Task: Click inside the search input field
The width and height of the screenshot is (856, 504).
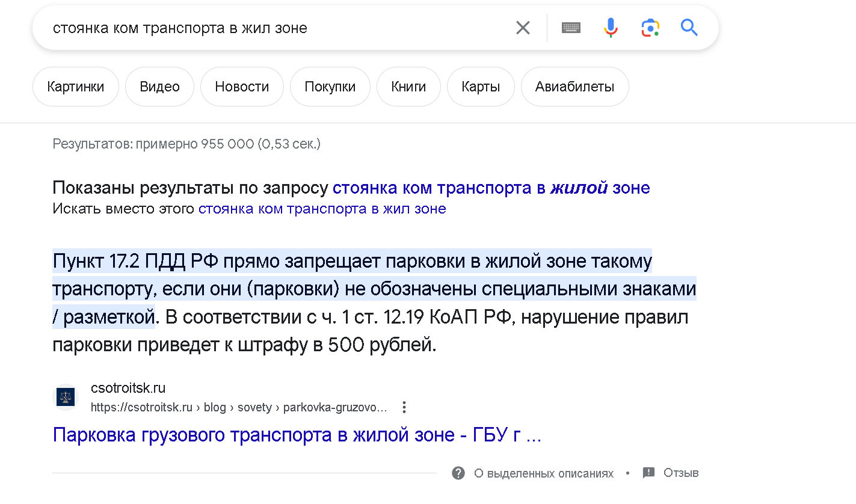Action: tap(271, 28)
